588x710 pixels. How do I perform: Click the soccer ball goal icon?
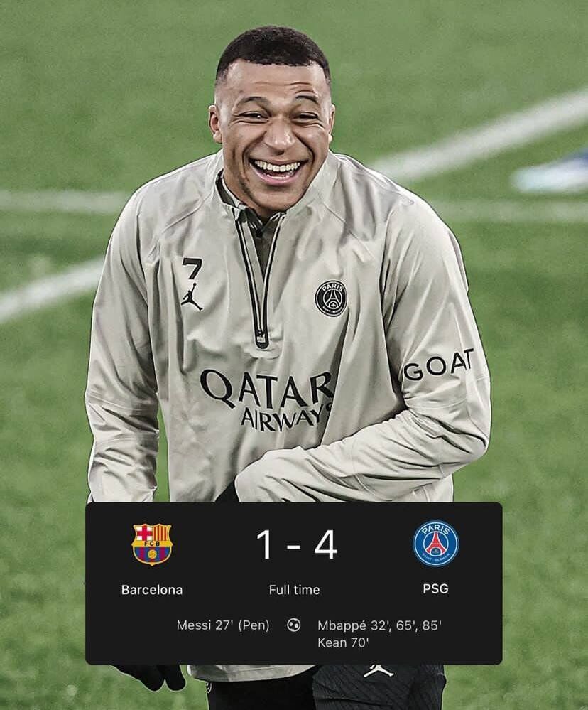(293, 625)
